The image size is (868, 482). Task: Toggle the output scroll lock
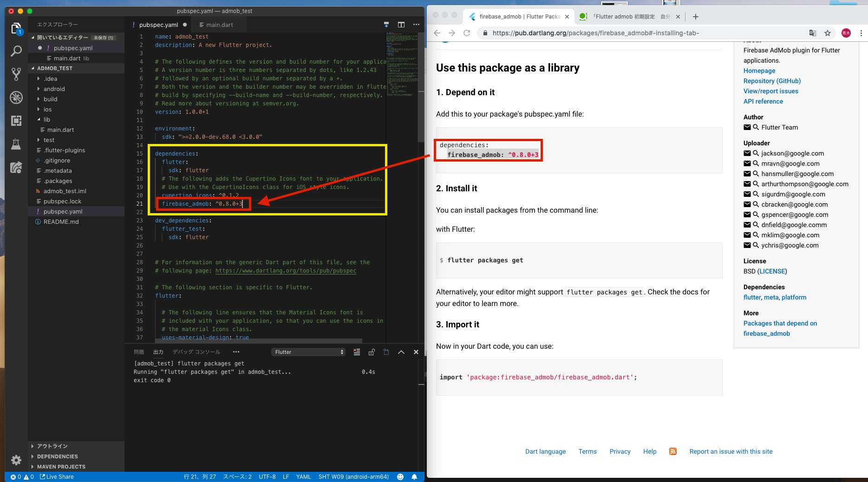[372, 352]
